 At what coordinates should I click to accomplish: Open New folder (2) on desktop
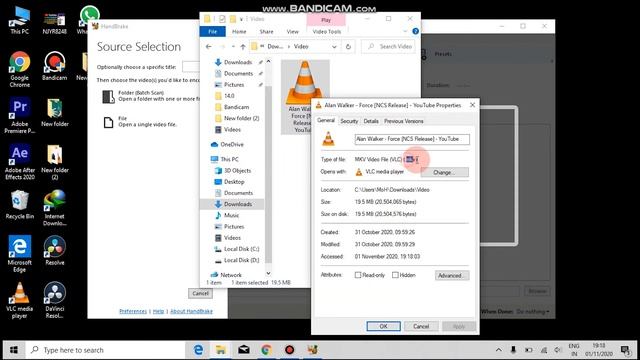click(54, 162)
